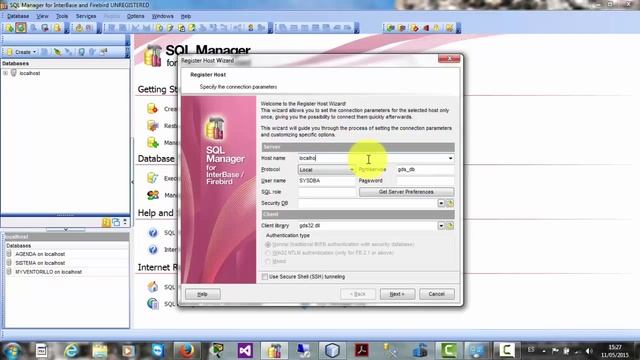This screenshot has width=640, height=360.
Task: Open the Client library dropdown arrow
Action: click(441, 226)
